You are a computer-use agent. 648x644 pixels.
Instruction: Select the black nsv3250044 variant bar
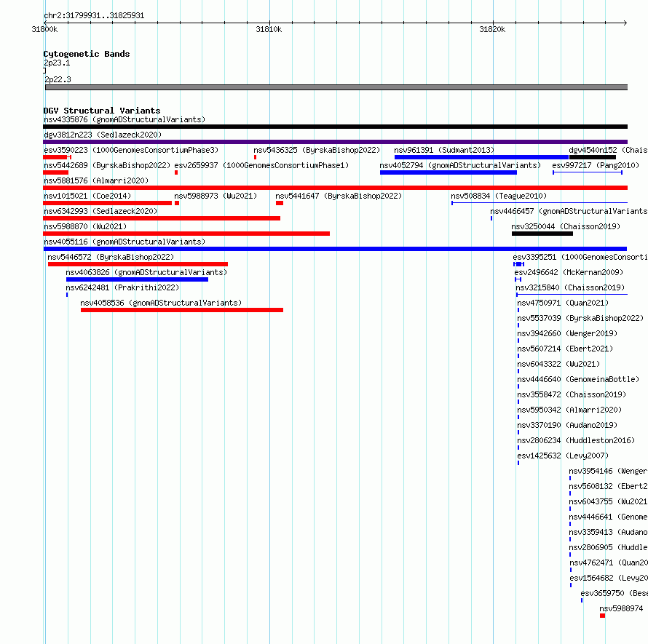[542, 234]
